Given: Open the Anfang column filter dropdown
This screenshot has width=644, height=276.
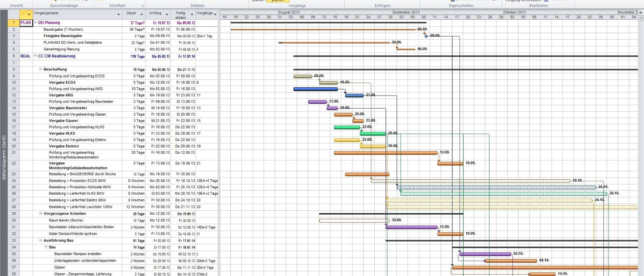Looking at the screenshot, I should click(x=167, y=15).
